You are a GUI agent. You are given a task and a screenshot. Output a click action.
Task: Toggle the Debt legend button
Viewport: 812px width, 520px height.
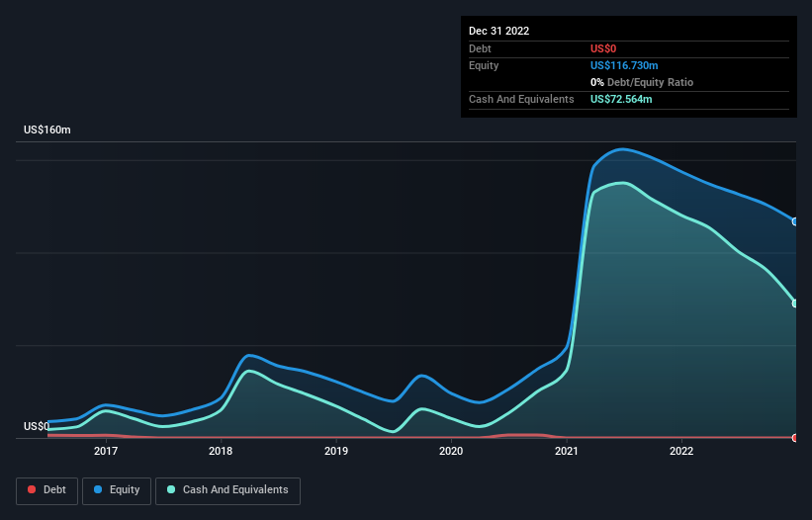[47, 490]
